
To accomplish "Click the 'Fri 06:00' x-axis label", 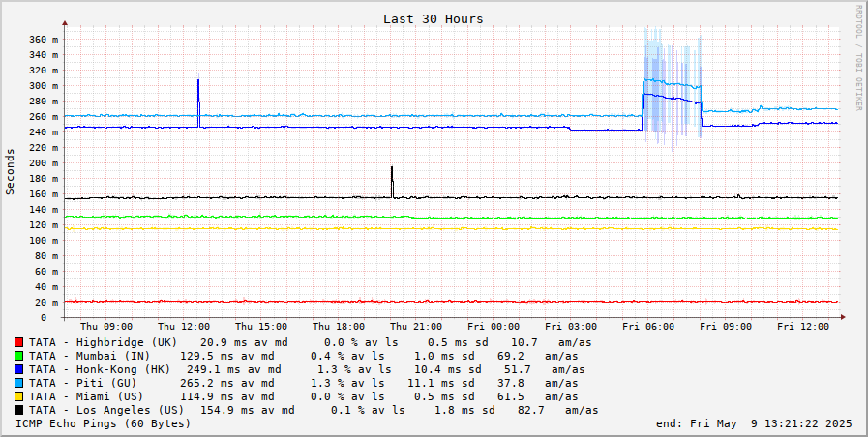I will pos(648,327).
